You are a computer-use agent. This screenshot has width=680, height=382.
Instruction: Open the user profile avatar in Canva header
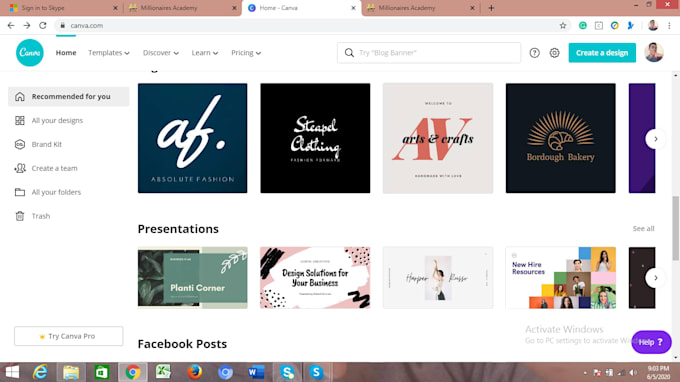654,52
